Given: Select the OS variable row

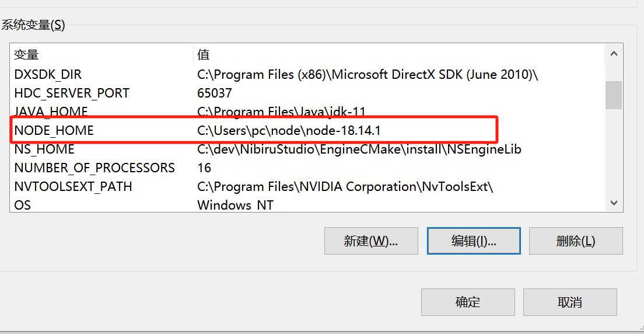Looking at the screenshot, I should tap(22, 205).
